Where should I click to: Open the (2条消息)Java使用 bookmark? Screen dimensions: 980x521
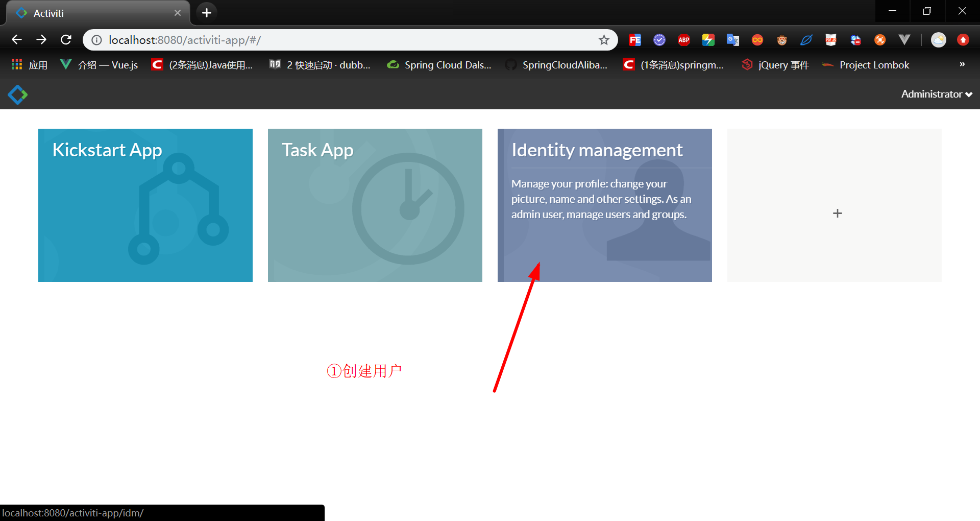coord(202,65)
